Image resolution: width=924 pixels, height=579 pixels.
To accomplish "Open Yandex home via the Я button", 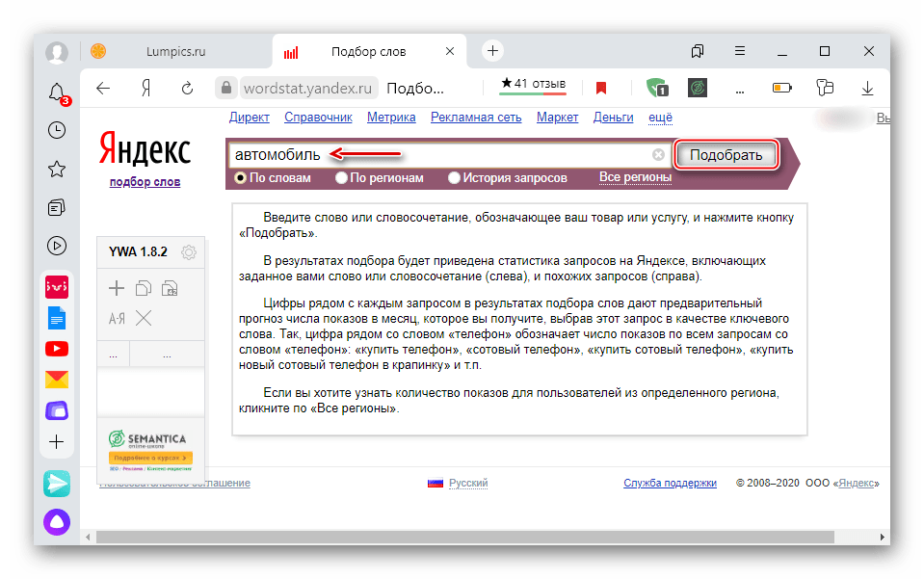I will [x=146, y=89].
